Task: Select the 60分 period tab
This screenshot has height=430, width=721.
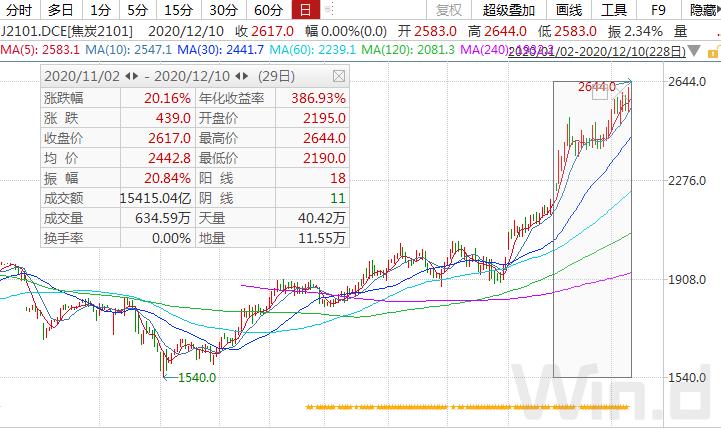Action: click(269, 10)
